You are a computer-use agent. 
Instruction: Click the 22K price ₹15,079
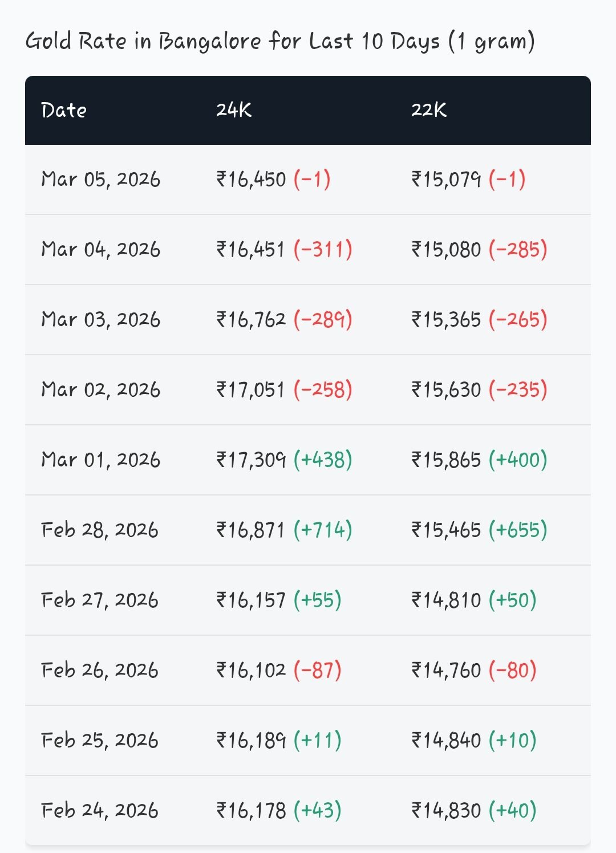447,180
